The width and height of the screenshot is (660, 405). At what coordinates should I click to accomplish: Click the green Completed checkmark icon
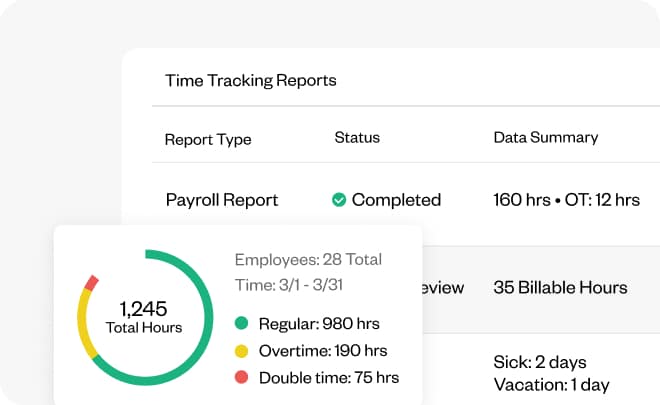339,200
